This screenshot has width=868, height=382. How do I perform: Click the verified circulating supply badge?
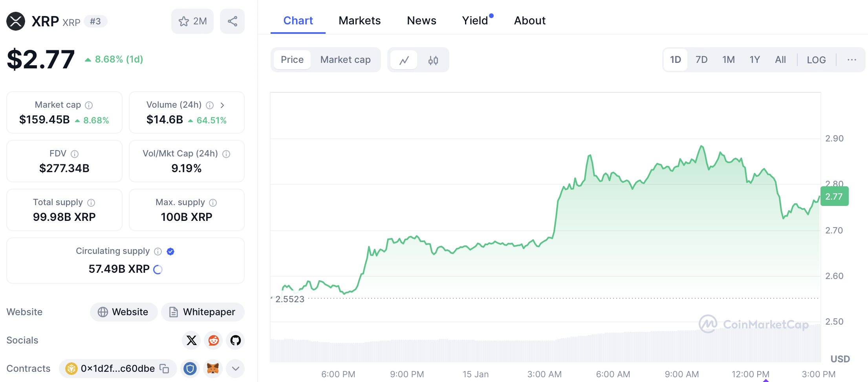(x=170, y=251)
